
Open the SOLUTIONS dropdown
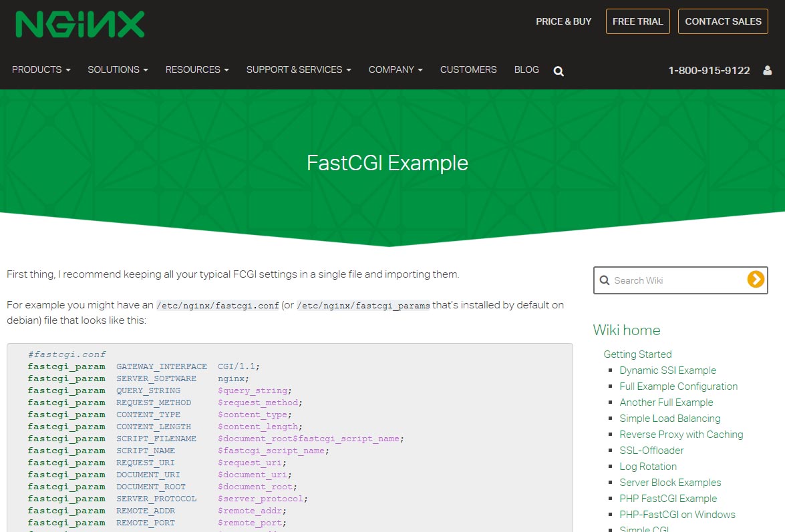(x=117, y=69)
